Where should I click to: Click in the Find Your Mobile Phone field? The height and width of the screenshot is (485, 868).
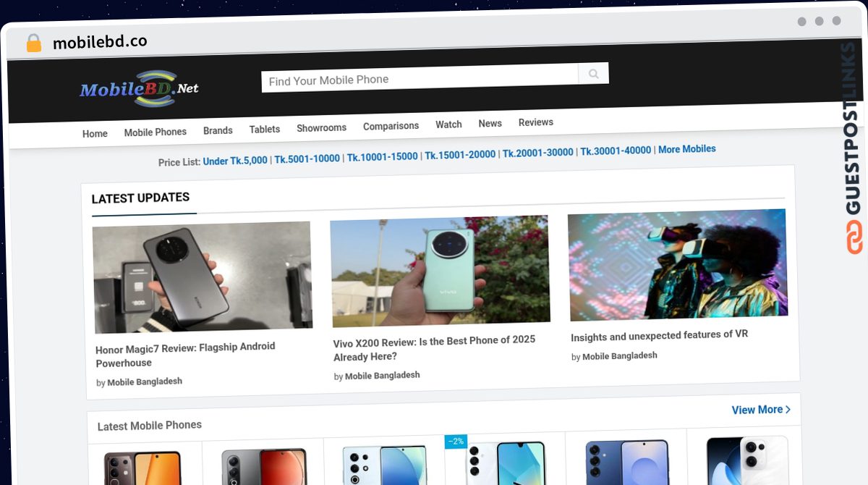pos(420,78)
